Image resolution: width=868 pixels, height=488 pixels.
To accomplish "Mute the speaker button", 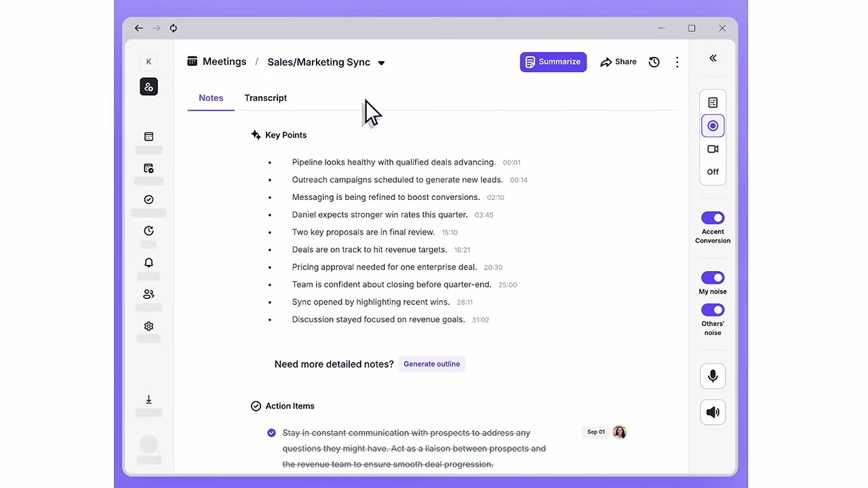I will click(713, 412).
